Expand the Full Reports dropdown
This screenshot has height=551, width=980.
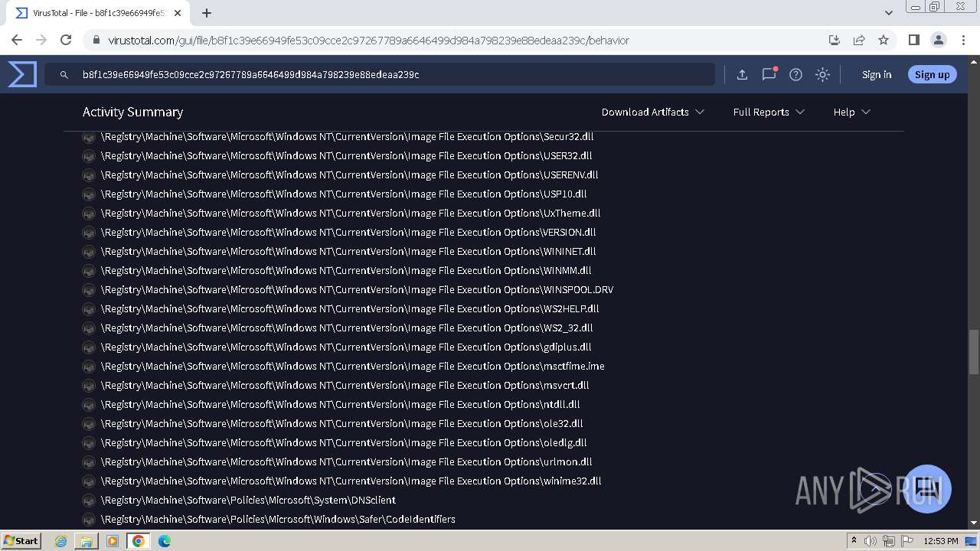pos(769,112)
